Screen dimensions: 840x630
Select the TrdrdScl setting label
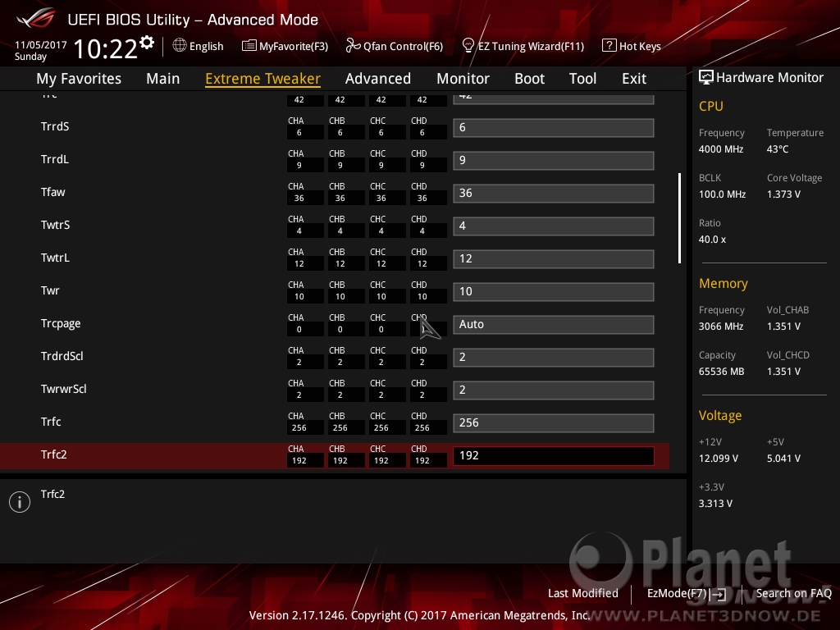point(62,356)
